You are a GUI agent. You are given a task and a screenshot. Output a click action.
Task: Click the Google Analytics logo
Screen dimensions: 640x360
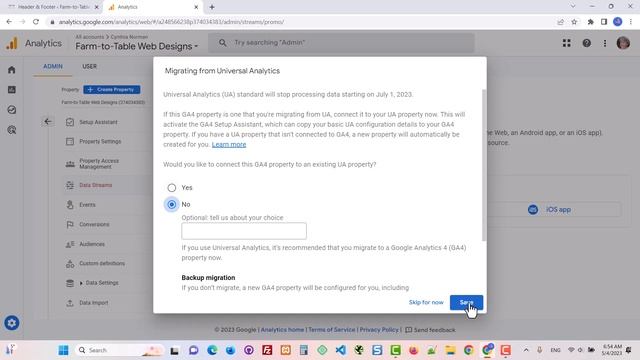point(12,43)
